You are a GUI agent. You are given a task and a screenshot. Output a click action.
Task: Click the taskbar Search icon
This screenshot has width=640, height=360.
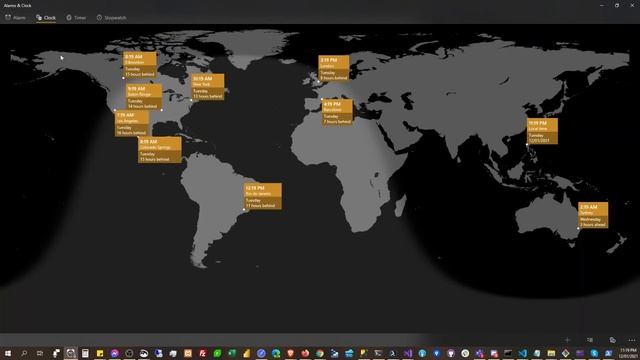[x=24, y=353]
